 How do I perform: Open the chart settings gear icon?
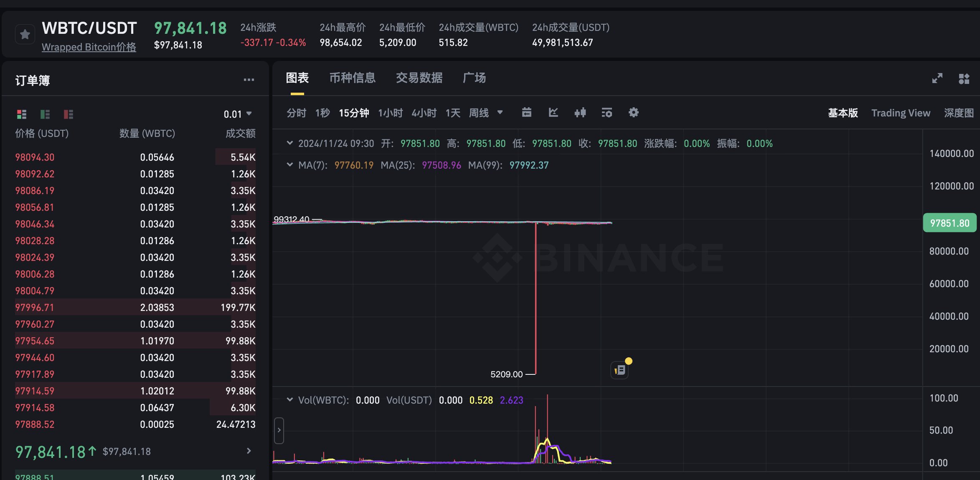[x=633, y=112]
